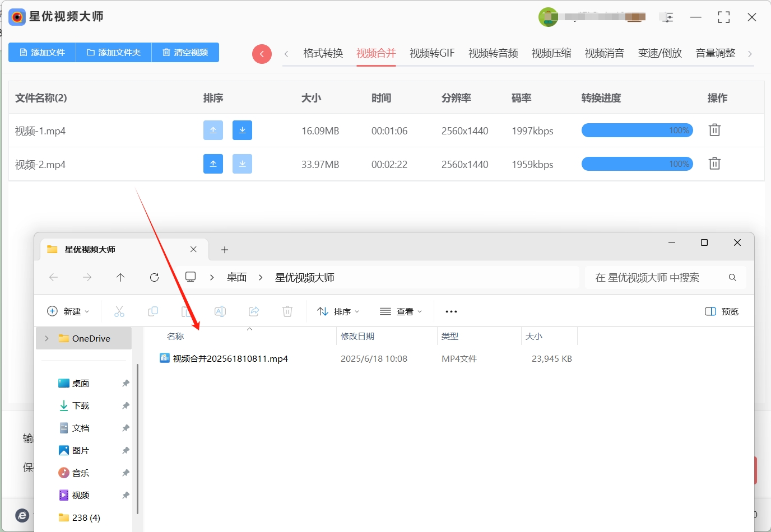Click the 星优视频大师 app logo

[x=17, y=17]
